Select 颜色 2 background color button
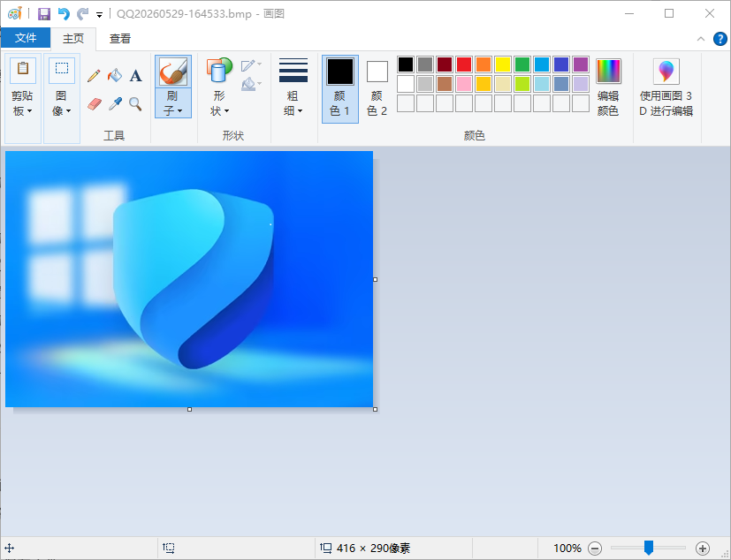The image size is (731, 560). click(x=377, y=89)
